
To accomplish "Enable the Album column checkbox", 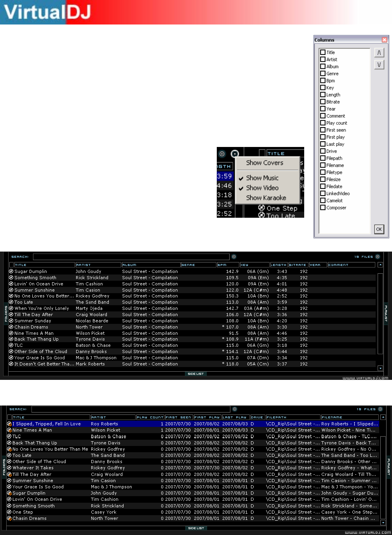I will pyautogui.click(x=323, y=66).
